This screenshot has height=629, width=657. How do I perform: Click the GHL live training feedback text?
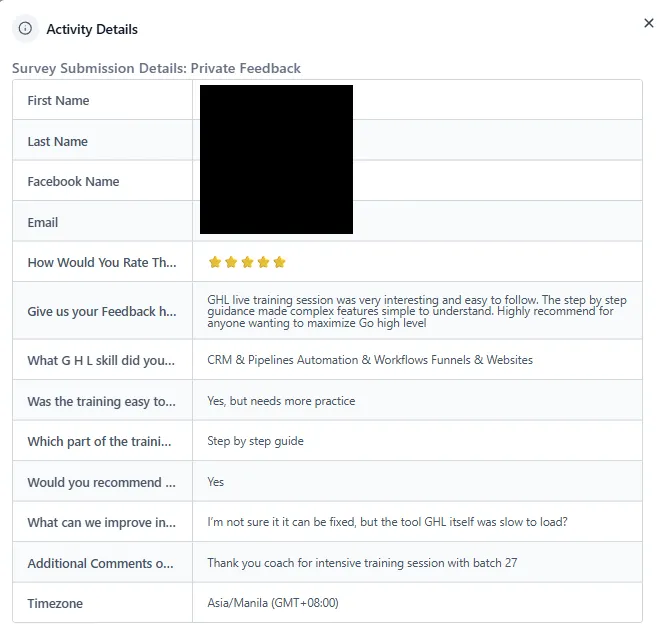[x=417, y=311]
